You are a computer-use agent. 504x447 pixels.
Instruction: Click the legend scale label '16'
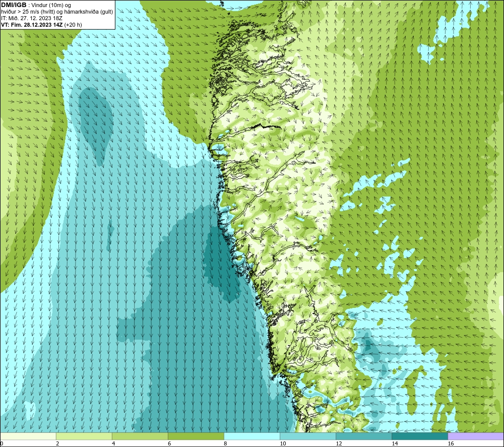coord(451,444)
